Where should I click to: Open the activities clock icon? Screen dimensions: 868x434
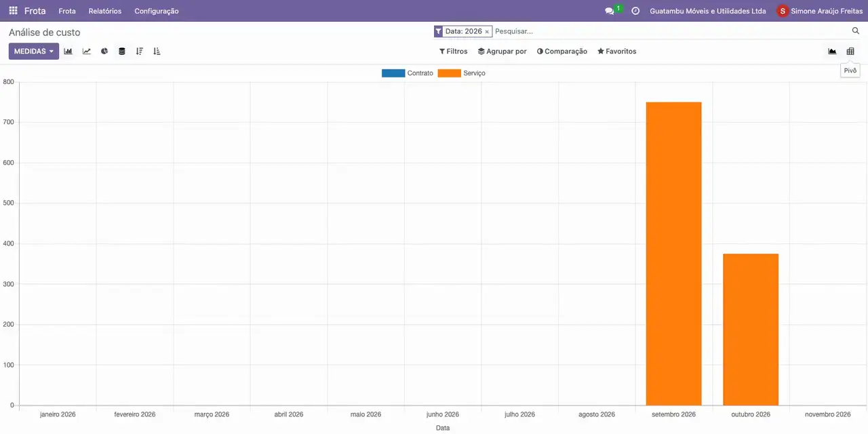[x=635, y=11]
